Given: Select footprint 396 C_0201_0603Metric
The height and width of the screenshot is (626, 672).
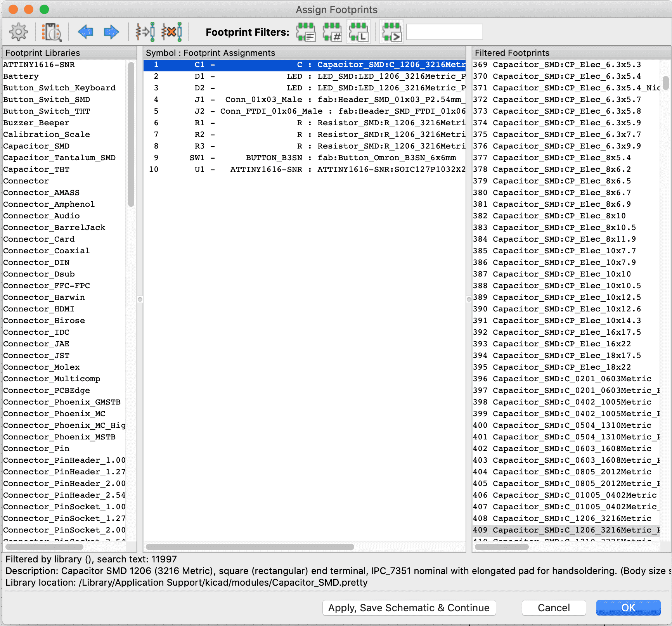Looking at the screenshot, I should pos(566,379).
